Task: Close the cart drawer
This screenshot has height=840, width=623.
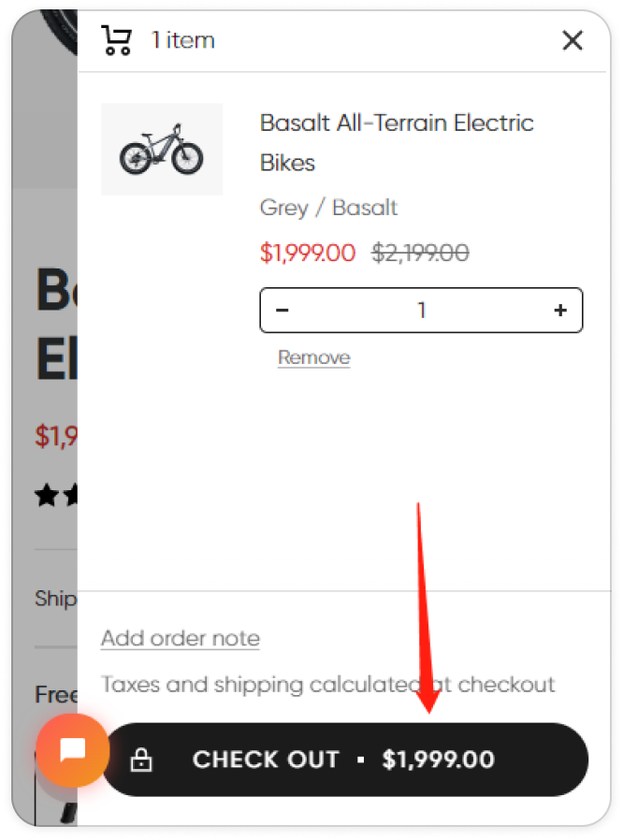Action: pos(572,40)
